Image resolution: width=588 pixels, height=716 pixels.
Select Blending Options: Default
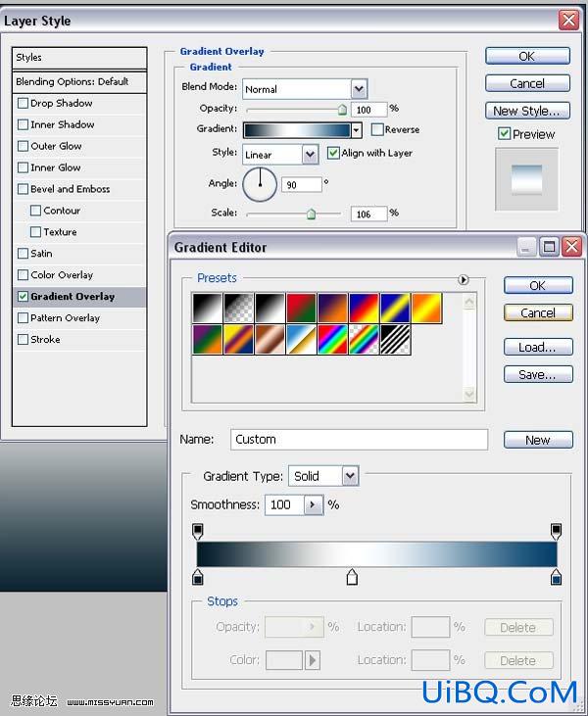click(79, 81)
